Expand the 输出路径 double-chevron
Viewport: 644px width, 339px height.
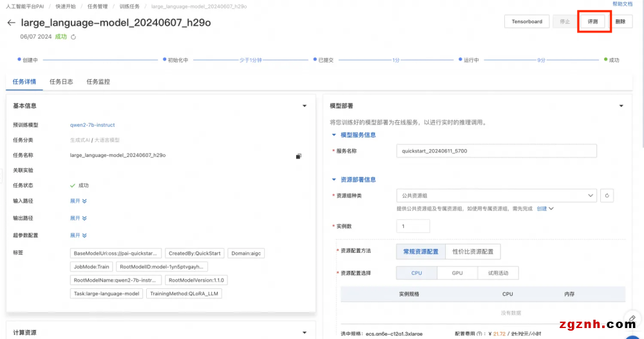pos(84,217)
